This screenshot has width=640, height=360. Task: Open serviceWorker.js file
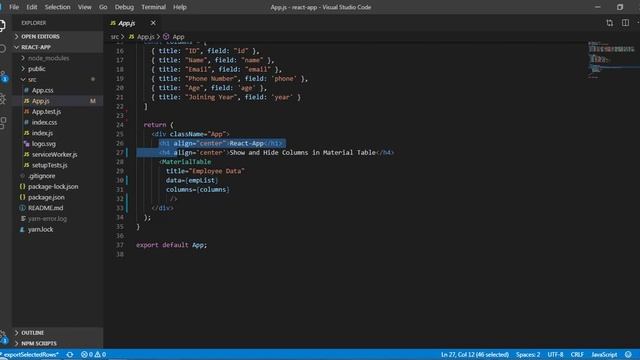(x=54, y=154)
